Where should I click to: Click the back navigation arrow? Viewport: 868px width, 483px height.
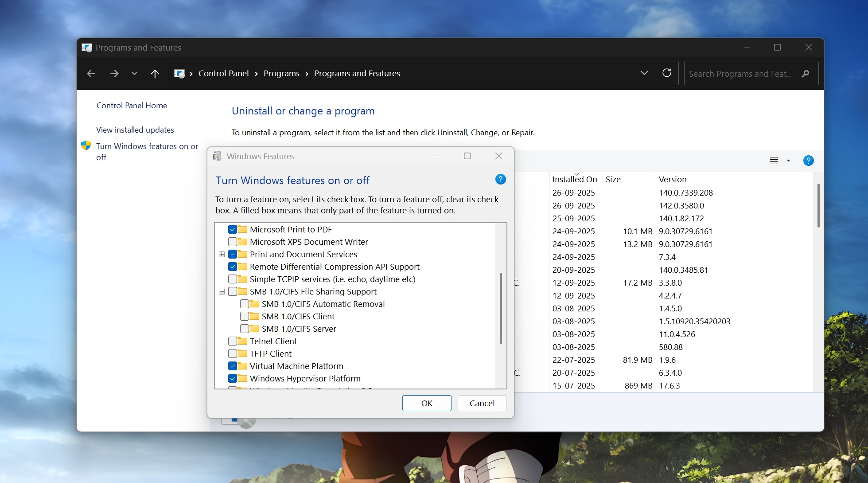coord(91,74)
